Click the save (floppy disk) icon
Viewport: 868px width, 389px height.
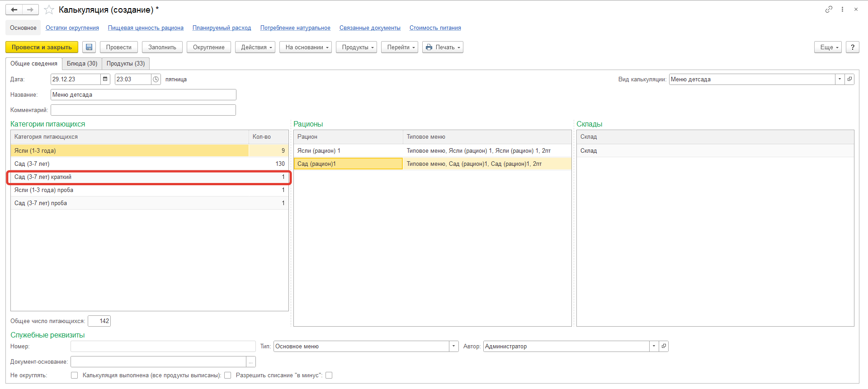(x=89, y=47)
